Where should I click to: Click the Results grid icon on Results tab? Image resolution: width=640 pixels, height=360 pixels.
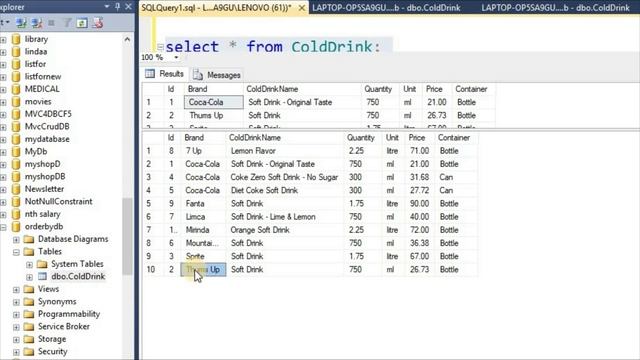coord(150,74)
